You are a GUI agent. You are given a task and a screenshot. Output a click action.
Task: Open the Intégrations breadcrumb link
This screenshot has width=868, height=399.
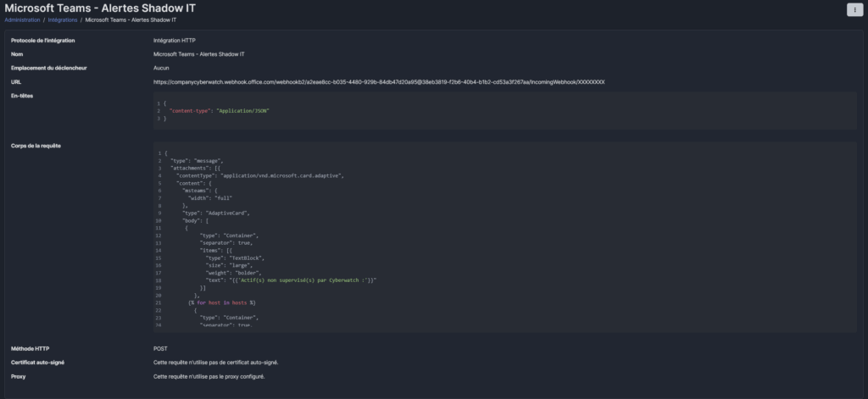coord(63,20)
